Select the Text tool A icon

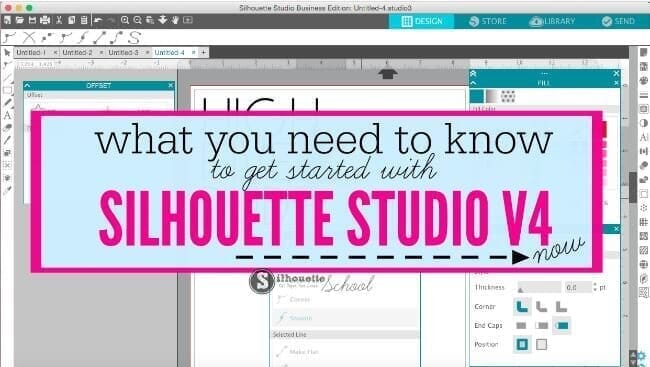(x=7, y=115)
